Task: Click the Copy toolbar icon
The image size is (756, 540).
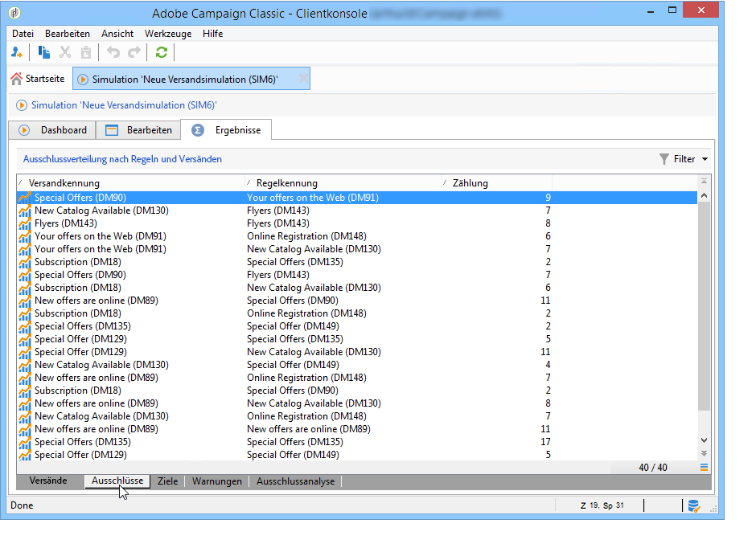Action: [x=44, y=52]
